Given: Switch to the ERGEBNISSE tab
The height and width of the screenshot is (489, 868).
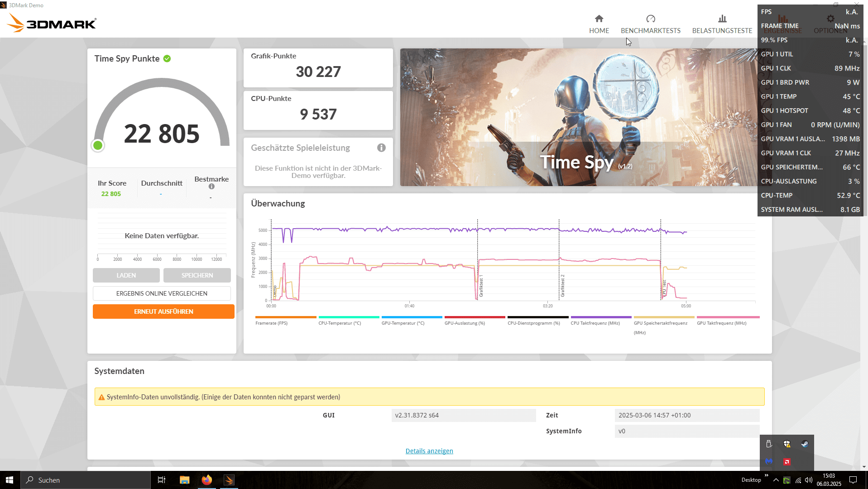Looking at the screenshot, I should click(782, 24).
